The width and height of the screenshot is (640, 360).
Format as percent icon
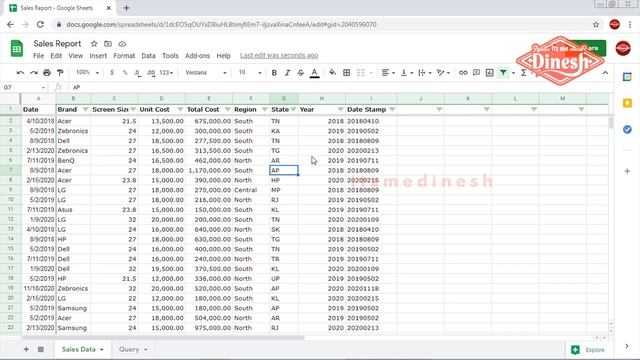point(125,73)
